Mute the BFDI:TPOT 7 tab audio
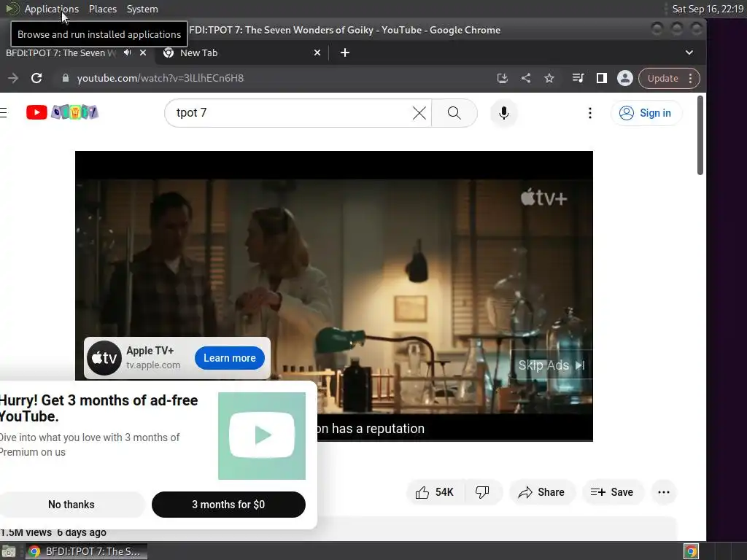Image resolution: width=747 pixels, height=560 pixels. click(127, 52)
